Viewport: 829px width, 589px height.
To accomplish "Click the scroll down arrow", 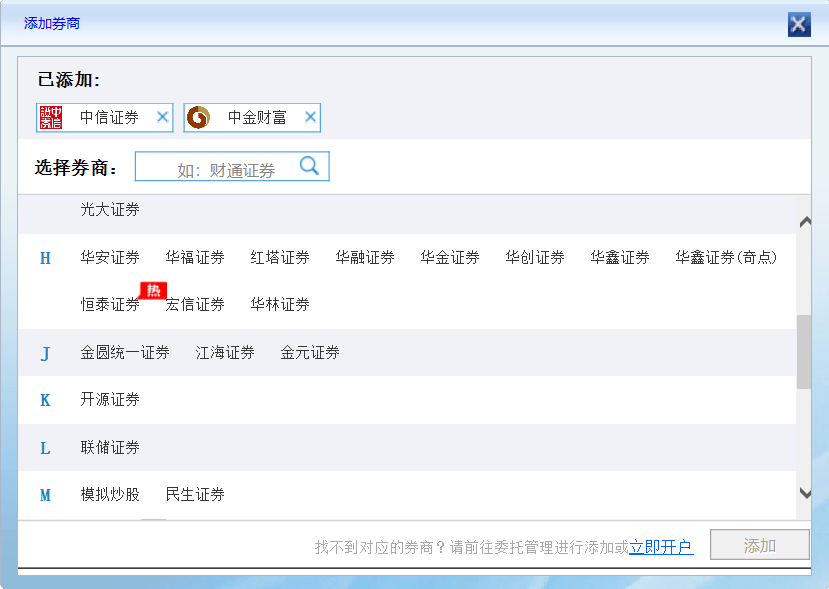I will click(x=805, y=493).
